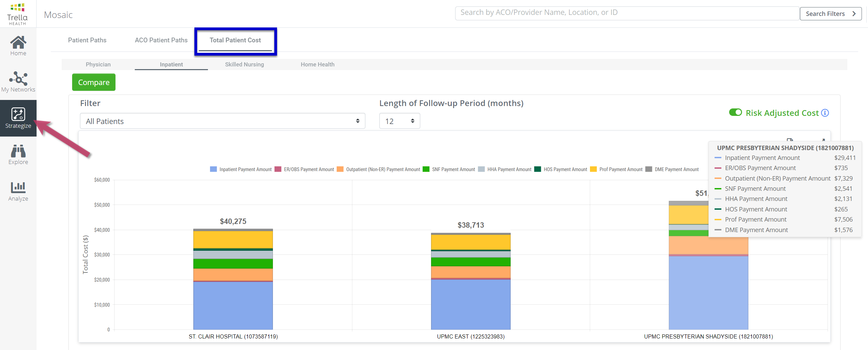Click ST. CLAIR HOSPITAL (1073587119) axis label
Image resolution: width=868 pixels, height=350 pixels.
tap(233, 337)
